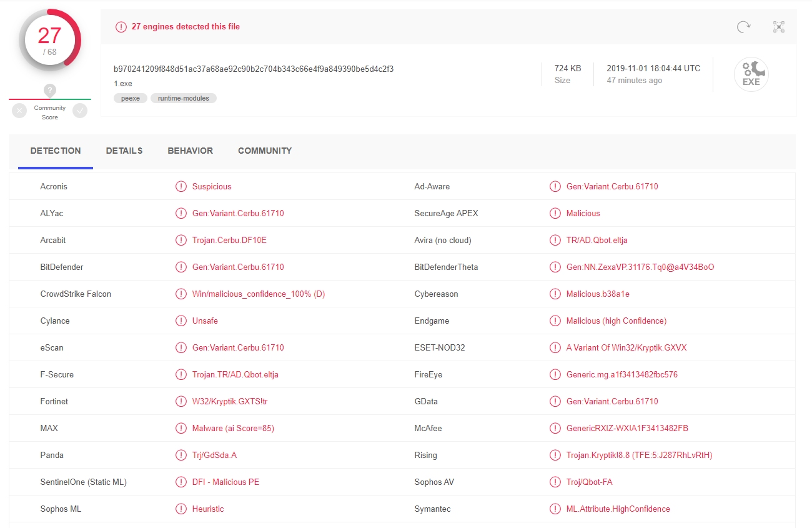The image size is (812, 528).
Task: Open the similar-files graph icon
Action: 778,26
